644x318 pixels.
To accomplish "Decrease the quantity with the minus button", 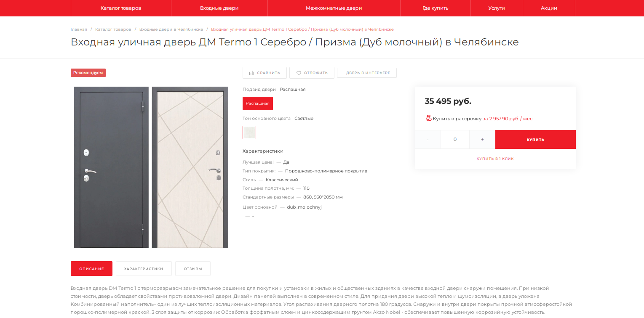I will point(428,139).
